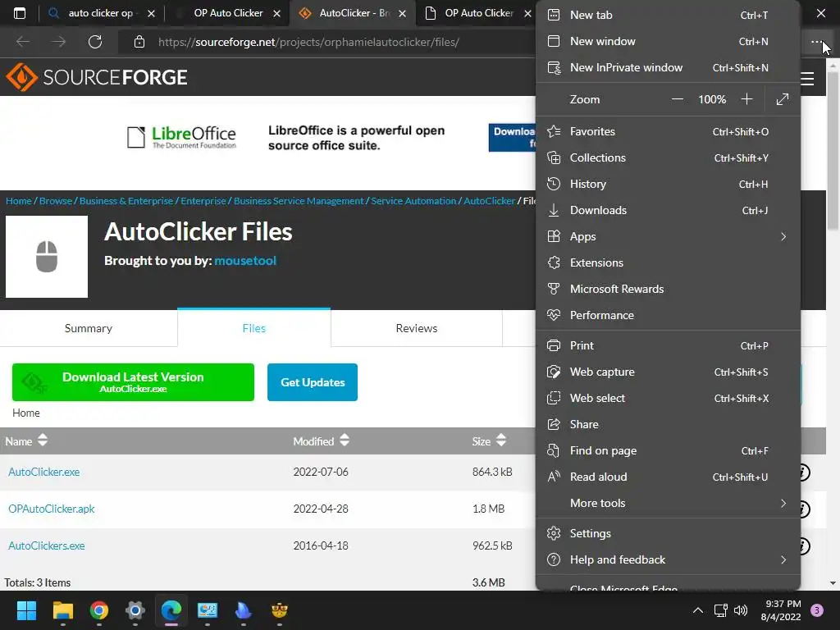Screen dimensions: 840x630
Task: Click Share in the Edge menu
Action: pyautogui.click(x=668, y=424)
